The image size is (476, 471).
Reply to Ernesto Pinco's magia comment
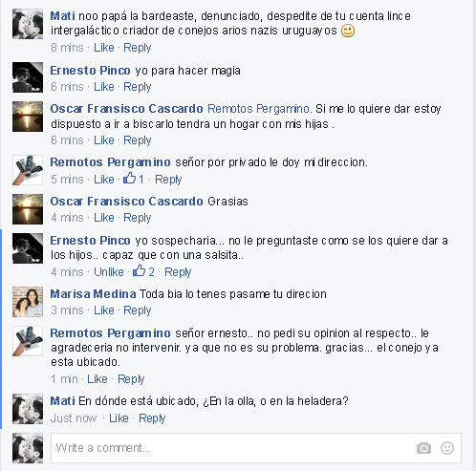[138, 87]
